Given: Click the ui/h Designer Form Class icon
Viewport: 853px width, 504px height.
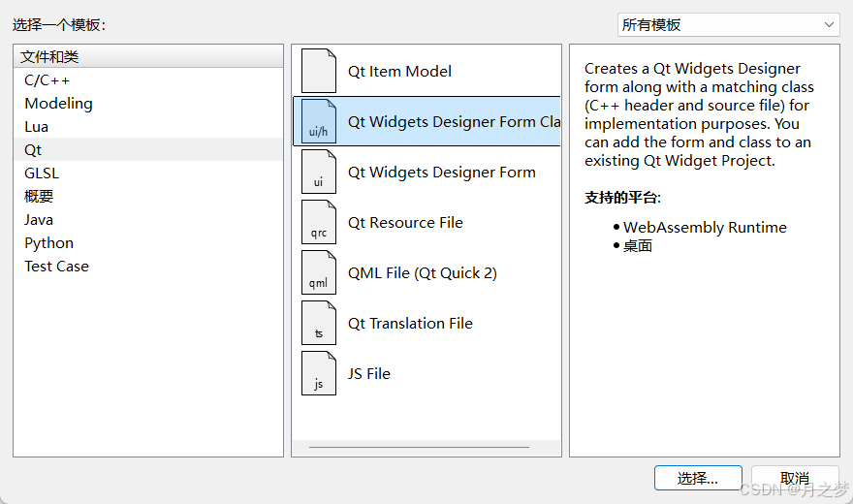Looking at the screenshot, I should tap(319, 121).
